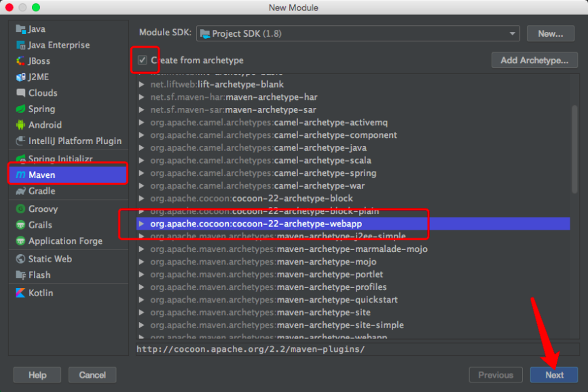Image resolution: width=588 pixels, height=392 pixels.
Task: Click the Clouds icon
Action: tap(20, 92)
